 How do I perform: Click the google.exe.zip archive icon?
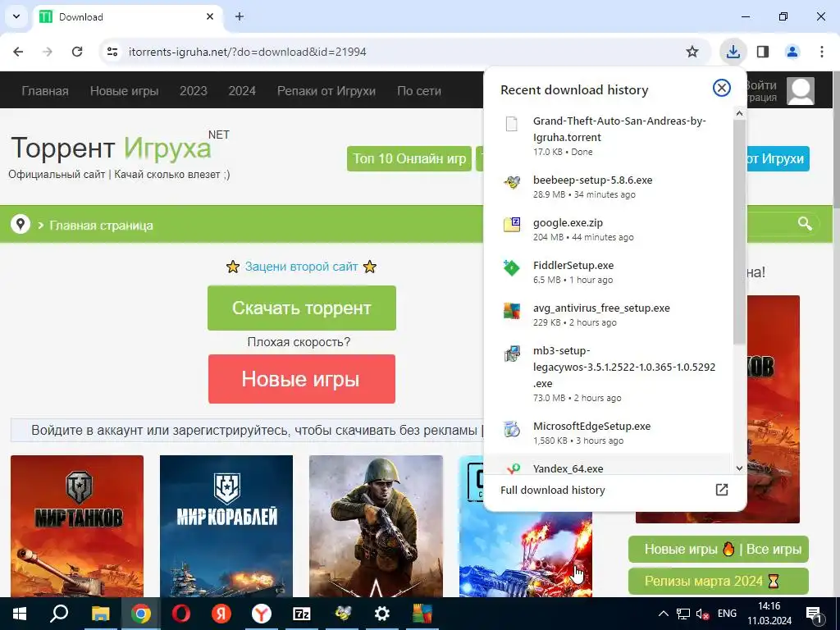[512, 225]
